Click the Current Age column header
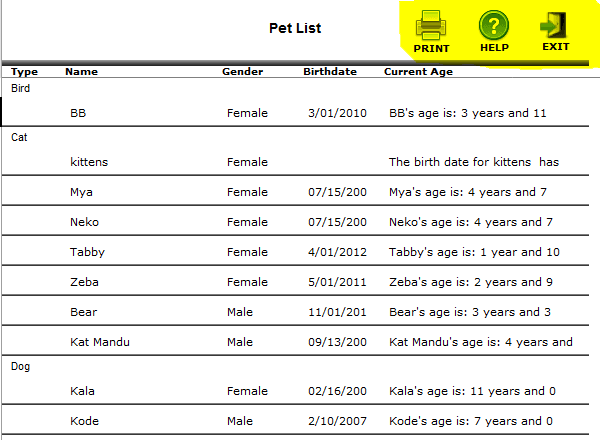The height and width of the screenshot is (440, 600). pyautogui.click(x=418, y=72)
